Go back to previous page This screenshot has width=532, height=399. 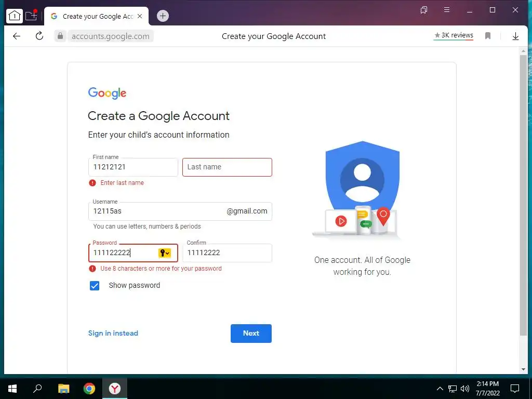[x=16, y=36]
